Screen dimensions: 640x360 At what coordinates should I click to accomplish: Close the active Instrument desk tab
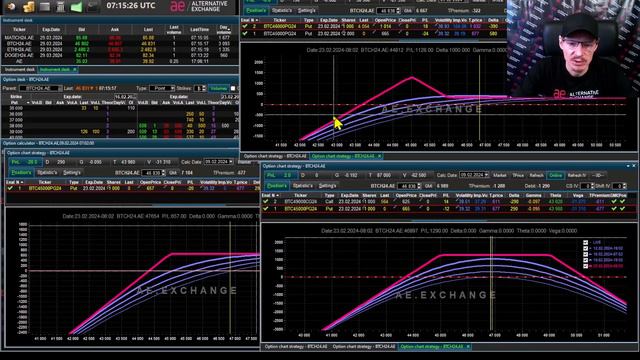(74, 69)
